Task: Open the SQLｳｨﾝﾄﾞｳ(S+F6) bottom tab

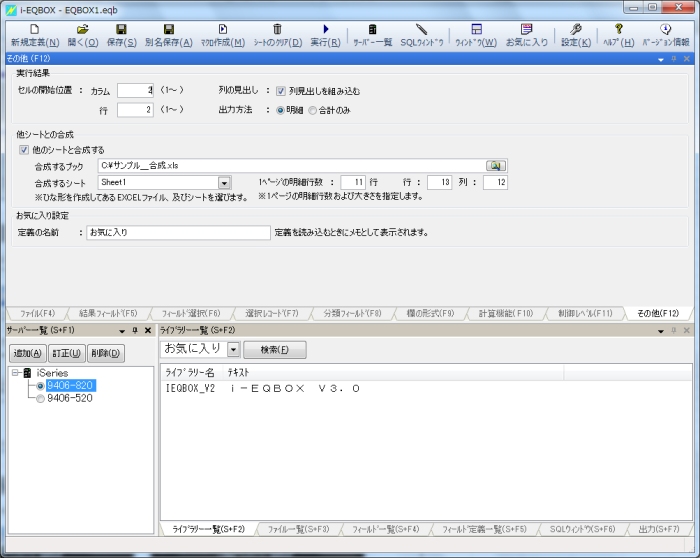Action: pyautogui.click(x=582, y=529)
